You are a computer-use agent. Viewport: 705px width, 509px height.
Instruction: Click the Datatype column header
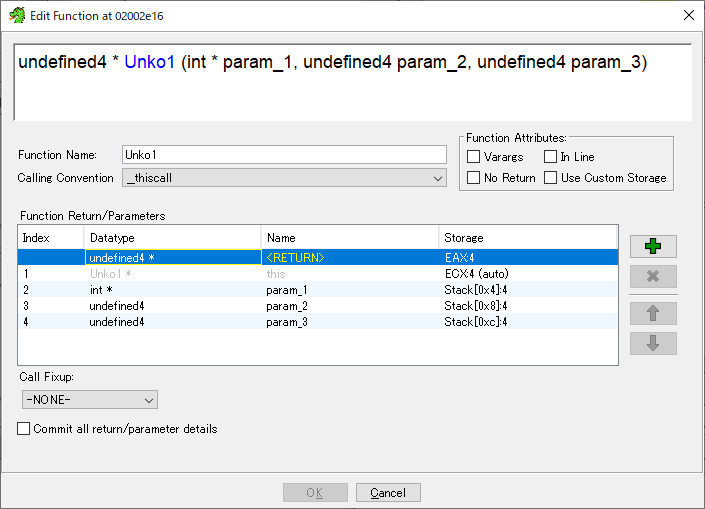coord(172,237)
